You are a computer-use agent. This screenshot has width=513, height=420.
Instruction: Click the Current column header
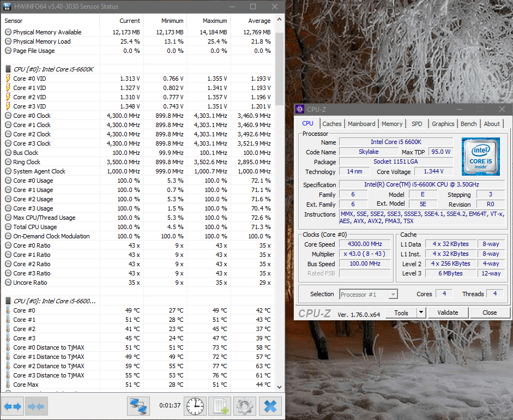122,21
